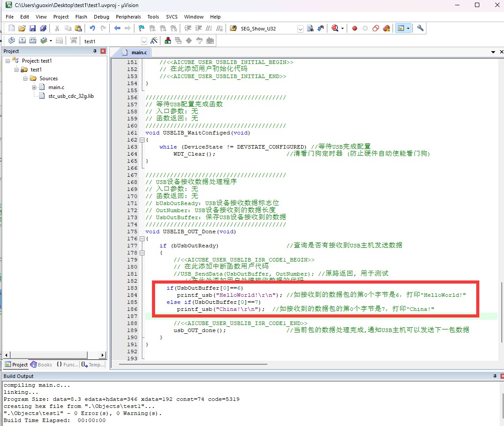Select stc_usb_cdc_32g.lib in the project tree
The width and height of the screenshot is (504, 426).
coord(71,96)
